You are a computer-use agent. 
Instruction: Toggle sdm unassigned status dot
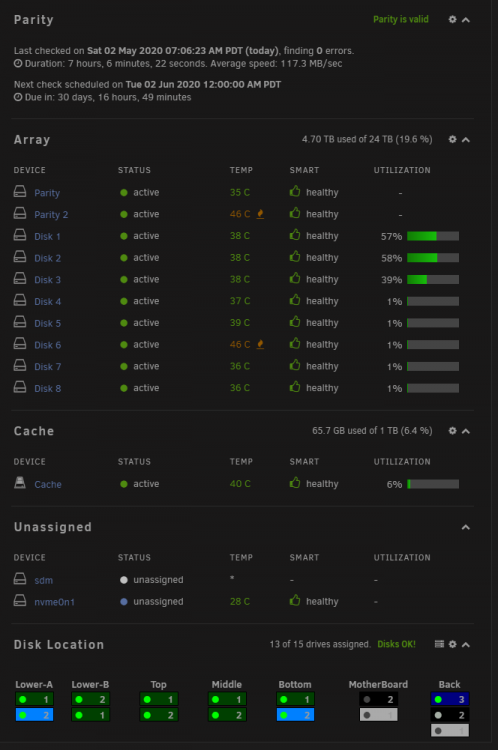(124, 580)
